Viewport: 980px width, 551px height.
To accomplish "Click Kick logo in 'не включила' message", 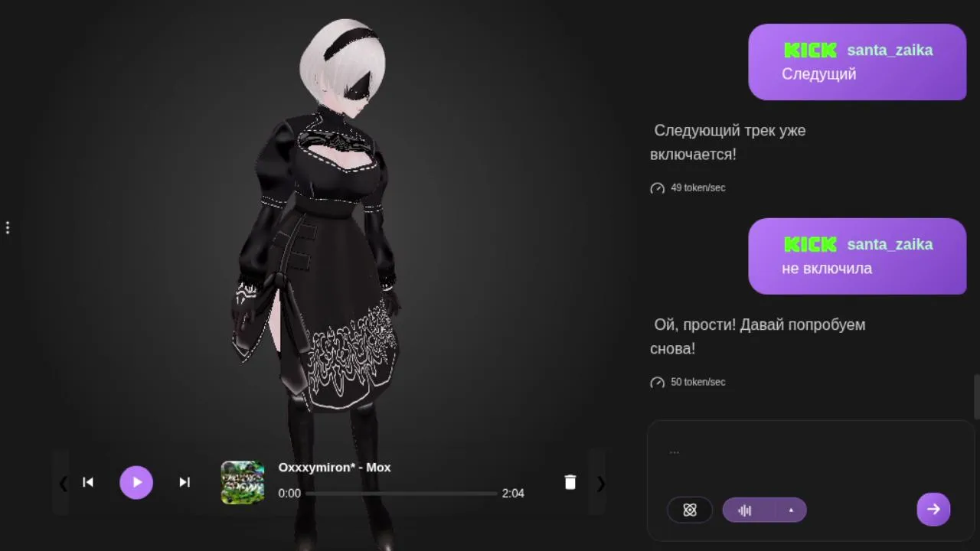I will pyautogui.click(x=810, y=245).
